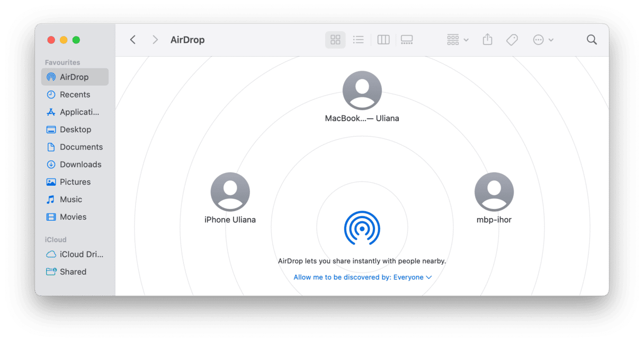This screenshot has height=342, width=644.
Task: Click the Share toolbar icon
Action: [x=488, y=40]
